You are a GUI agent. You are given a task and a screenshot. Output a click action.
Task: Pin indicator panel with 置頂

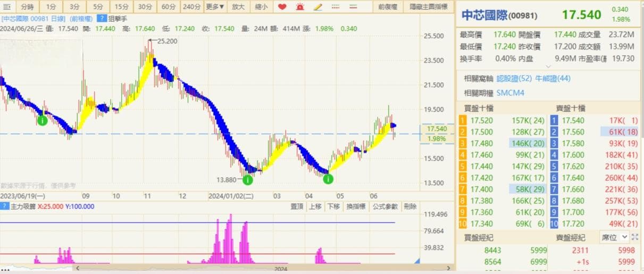click(297, 207)
